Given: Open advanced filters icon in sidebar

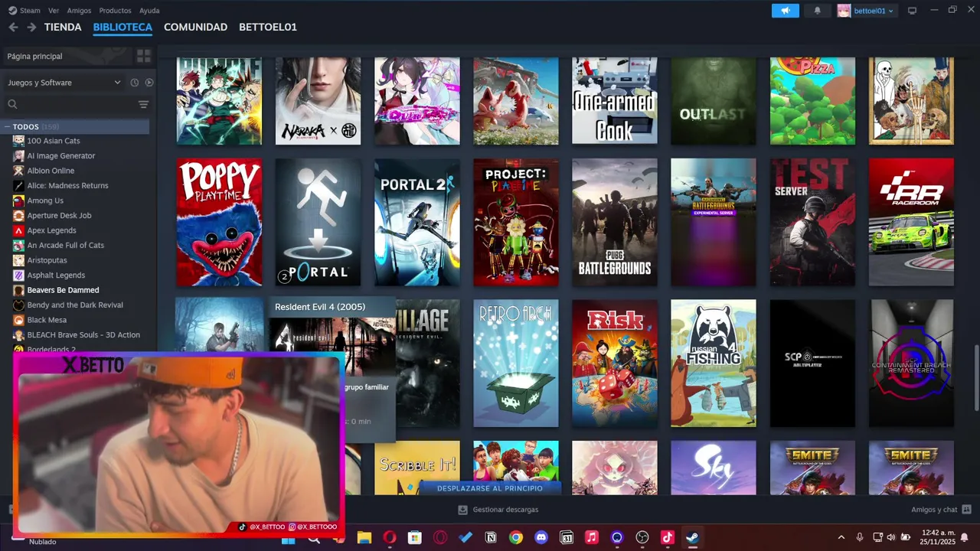Looking at the screenshot, I should click(x=143, y=104).
